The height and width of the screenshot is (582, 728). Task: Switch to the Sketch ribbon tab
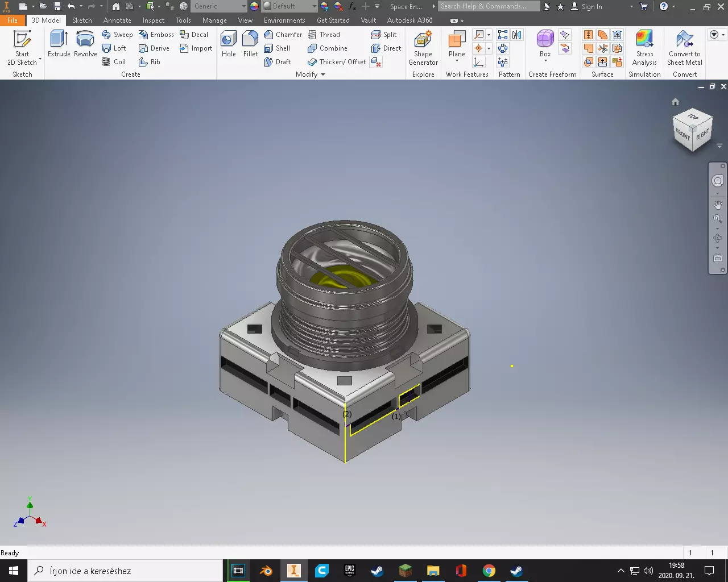[82, 20]
